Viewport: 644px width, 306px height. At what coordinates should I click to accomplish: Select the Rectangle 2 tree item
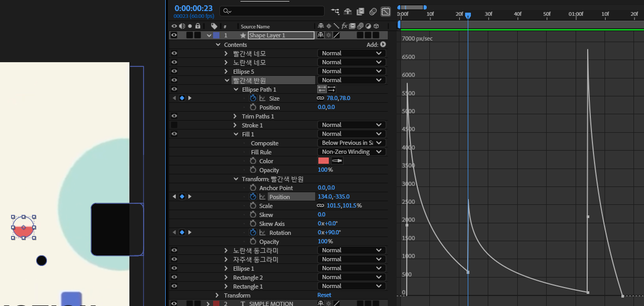(x=248, y=278)
